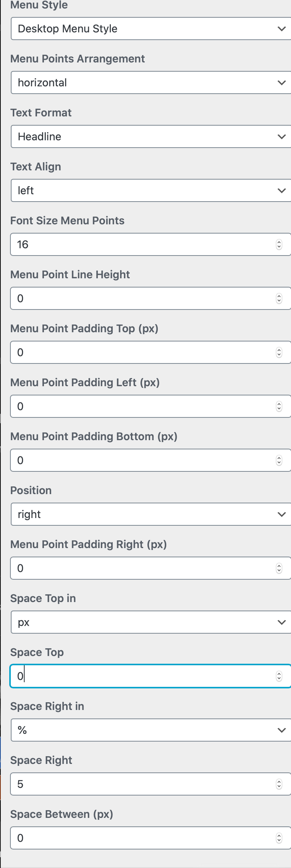Expand Menu Points Arrangement dropdown
The image size is (291, 868).
(150, 82)
